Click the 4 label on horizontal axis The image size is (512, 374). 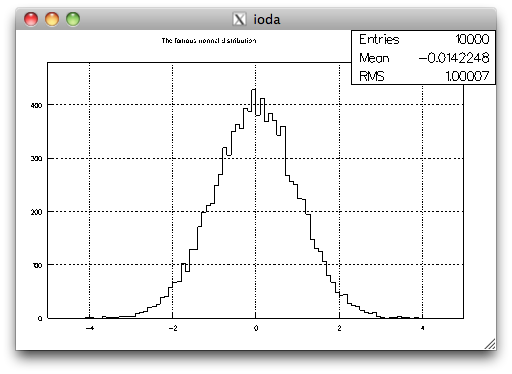[422, 328]
